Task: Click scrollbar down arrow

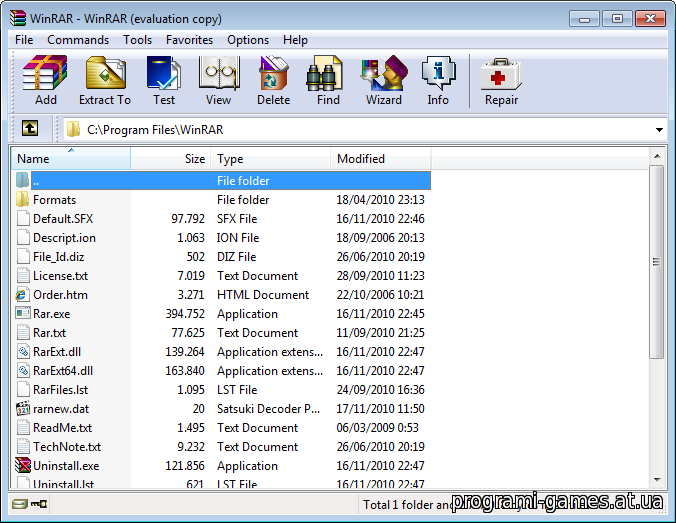Action: click(x=657, y=479)
